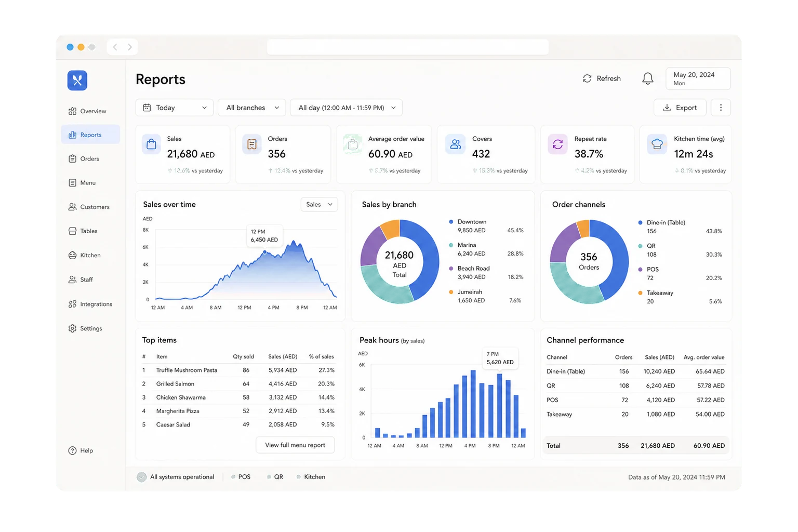Open the All day time range dropdown
798x532 pixels.
point(347,108)
